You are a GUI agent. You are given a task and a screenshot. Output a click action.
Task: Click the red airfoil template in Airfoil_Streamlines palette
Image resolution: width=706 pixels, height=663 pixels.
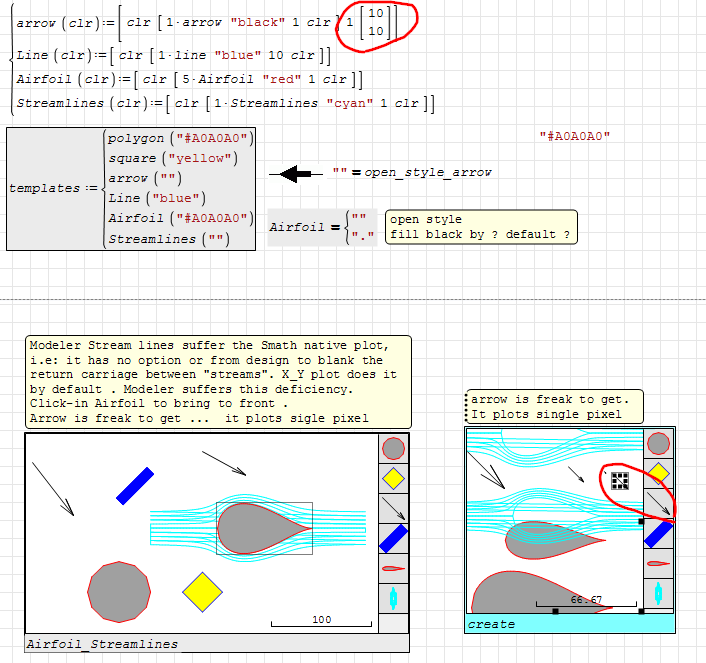(x=394, y=568)
